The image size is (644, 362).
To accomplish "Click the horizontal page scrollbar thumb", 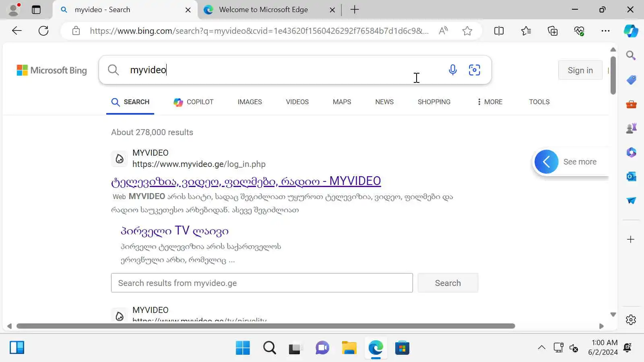I will (266, 326).
